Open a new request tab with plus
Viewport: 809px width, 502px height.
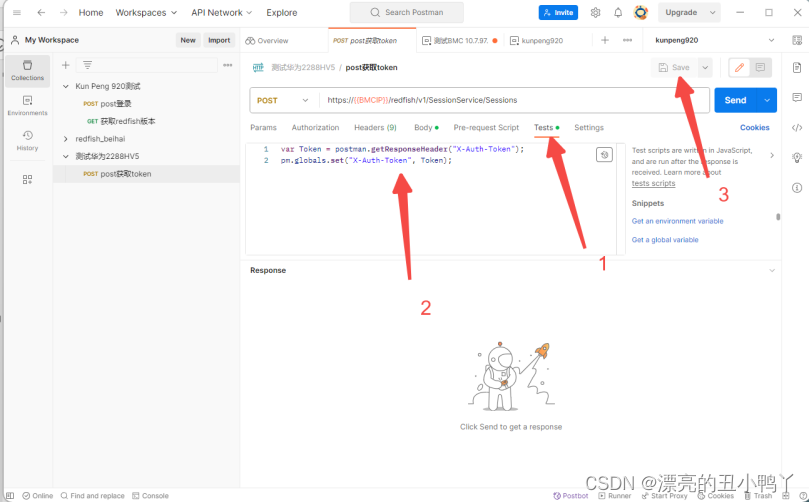tap(605, 40)
